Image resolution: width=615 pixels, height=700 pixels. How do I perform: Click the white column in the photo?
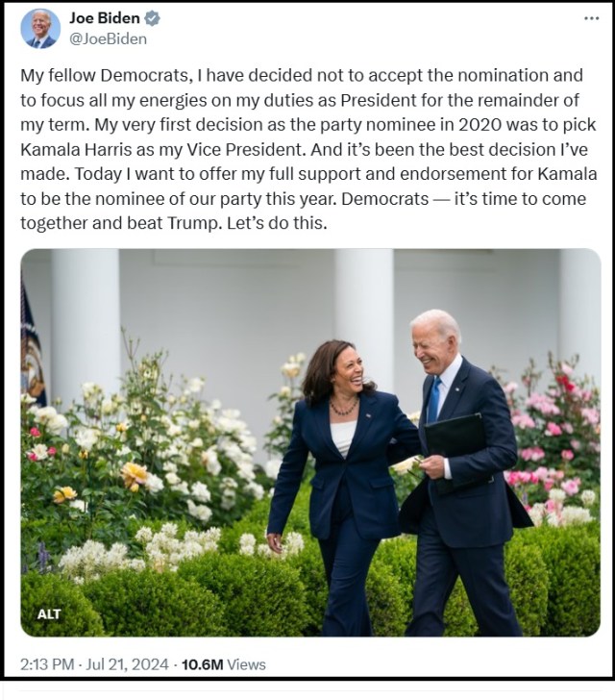point(363,317)
